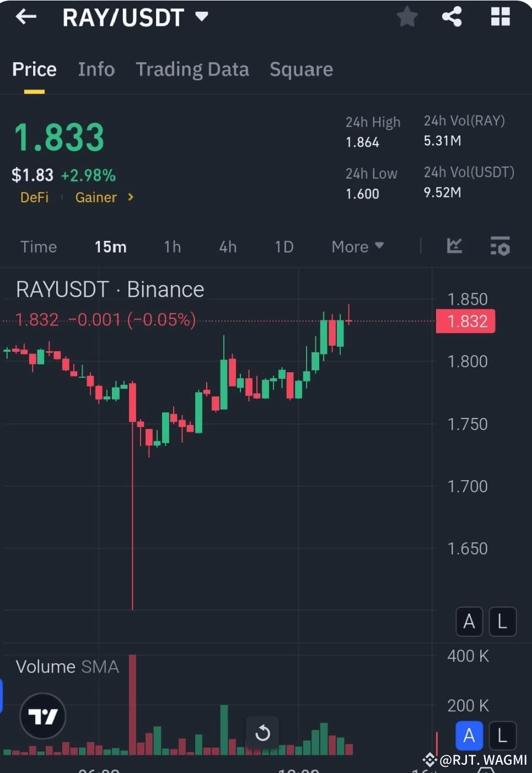Tap the TradingView logo on the chart

click(42, 716)
